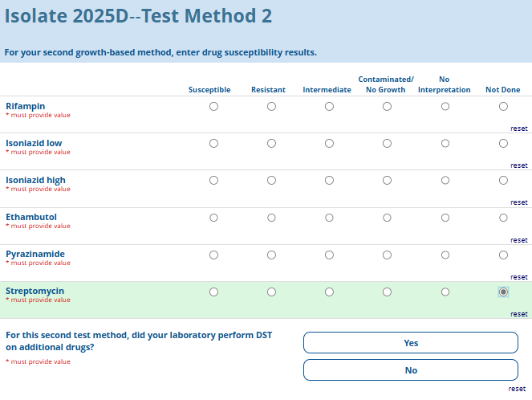Choose Not Done for Rifampin
The width and height of the screenshot is (532, 400).
tap(503, 106)
